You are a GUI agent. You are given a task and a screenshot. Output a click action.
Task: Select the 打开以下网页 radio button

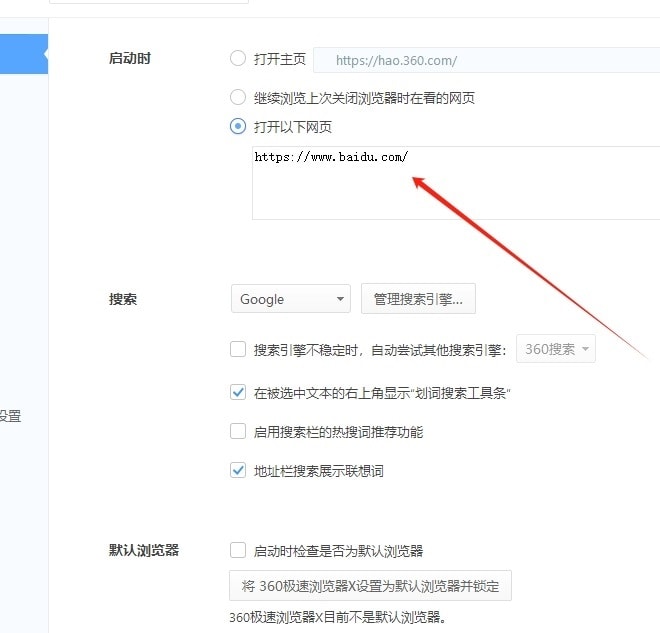(x=238, y=126)
